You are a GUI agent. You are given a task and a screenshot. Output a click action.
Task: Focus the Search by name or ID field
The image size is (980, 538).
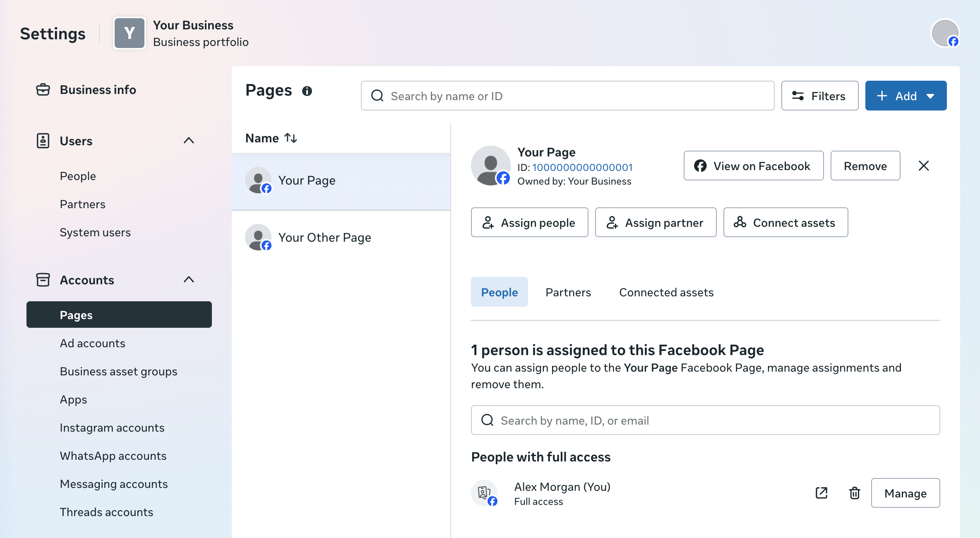pyautogui.click(x=568, y=96)
